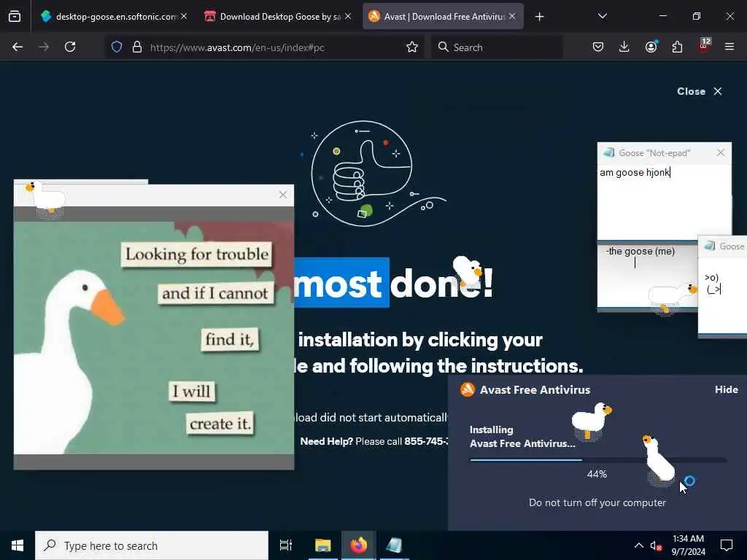Hide the Avast Free Antivirus installer
The height and width of the screenshot is (560, 747).
tap(726, 389)
